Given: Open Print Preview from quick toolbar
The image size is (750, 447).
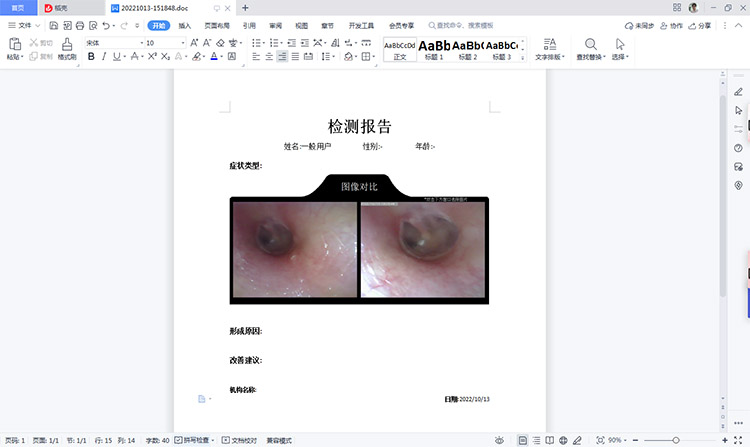Looking at the screenshot, I should coord(93,25).
